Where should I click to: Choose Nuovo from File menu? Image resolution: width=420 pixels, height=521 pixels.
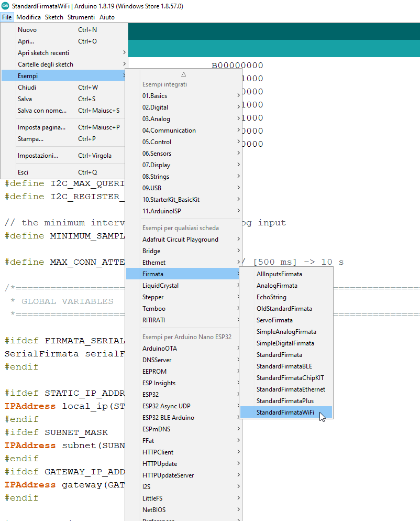coord(63,29)
